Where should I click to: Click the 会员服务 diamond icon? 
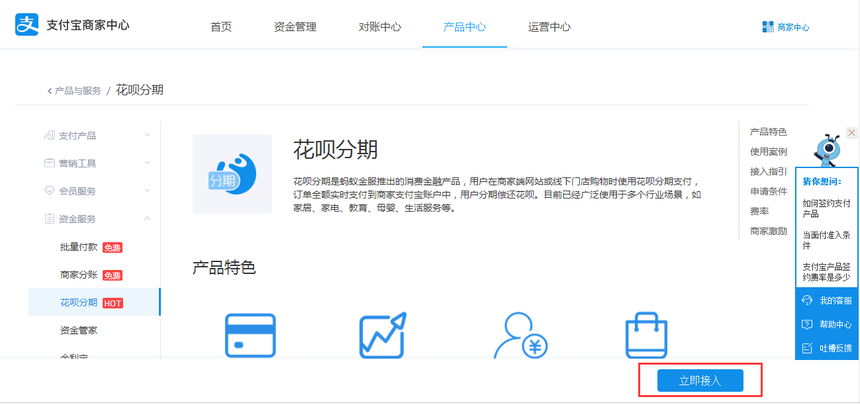pos(49,191)
